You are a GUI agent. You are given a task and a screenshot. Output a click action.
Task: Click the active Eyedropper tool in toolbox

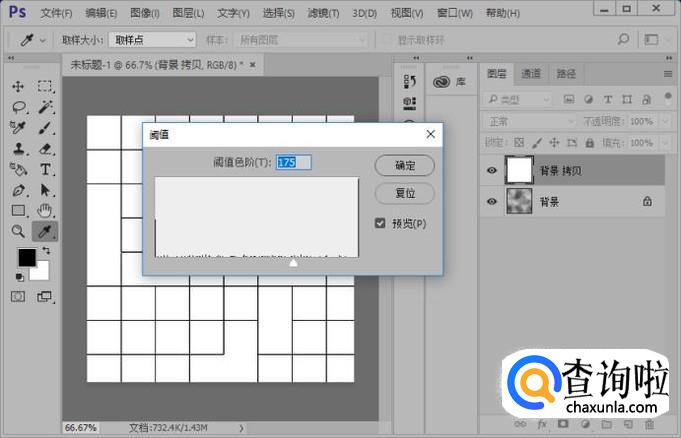click(45, 231)
